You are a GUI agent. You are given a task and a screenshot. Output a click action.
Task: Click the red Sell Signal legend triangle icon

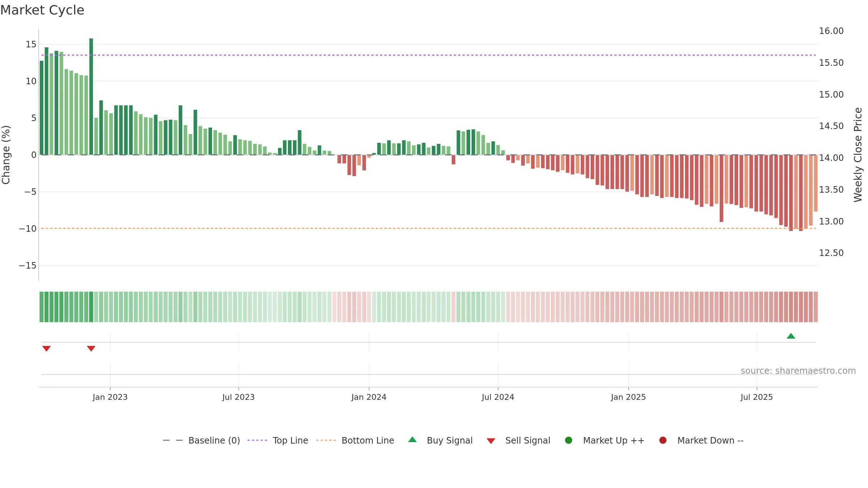click(x=491, y=441)
